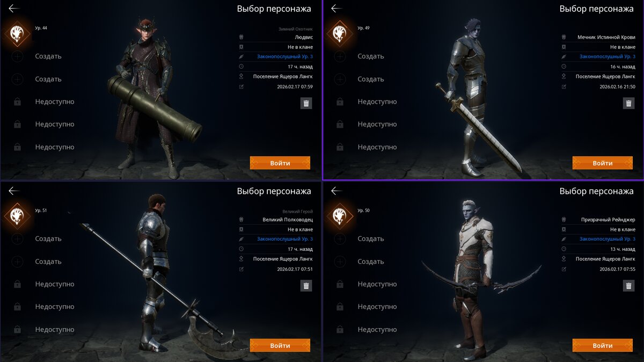644x362 pixels.
Task: Click the back arrow above the Ур. 44 emblem
Action: [x=14, y=9]
